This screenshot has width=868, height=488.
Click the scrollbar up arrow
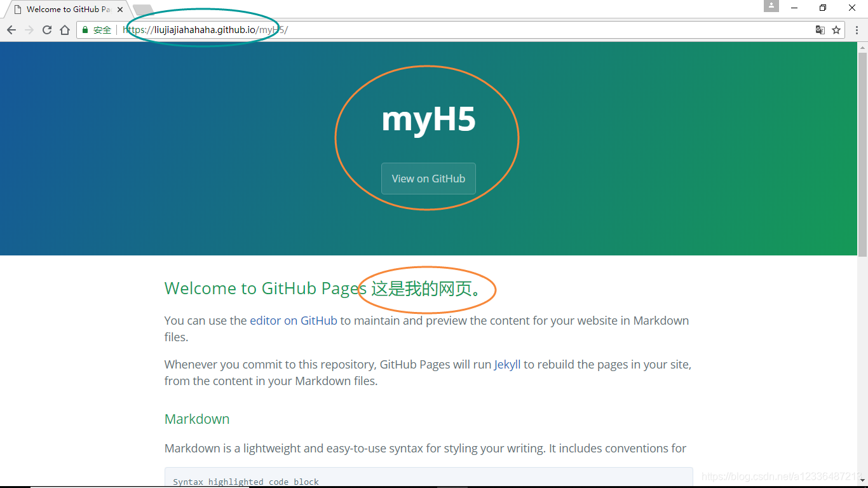pos(862,47)
